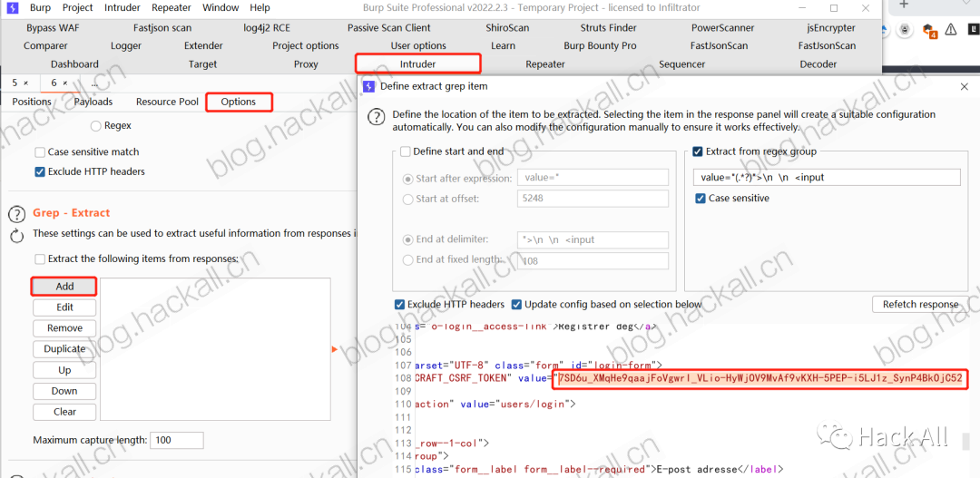
Task: Click the highlighted CSRF token value on line 108
Action: tap(760, 378)
